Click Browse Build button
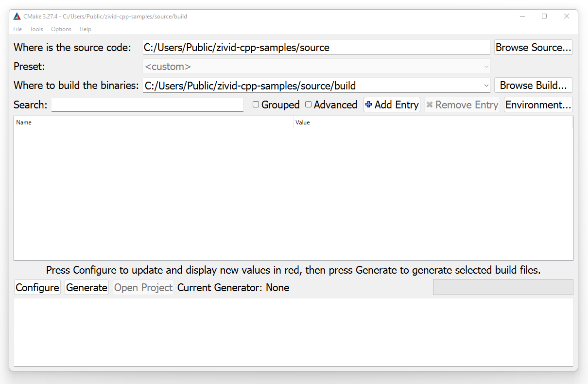The width and height of the screenshot is (588, 384). tap(533, 86)
